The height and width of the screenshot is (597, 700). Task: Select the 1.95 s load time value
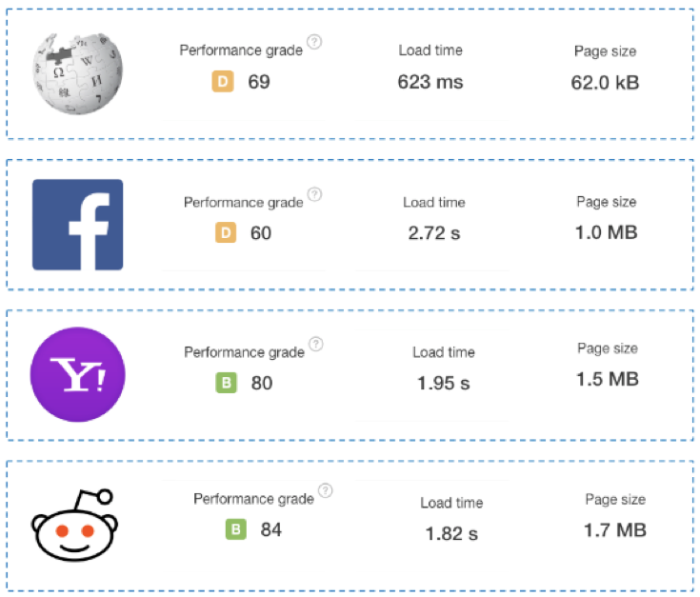pyautogui.click(x=443, y=384)
